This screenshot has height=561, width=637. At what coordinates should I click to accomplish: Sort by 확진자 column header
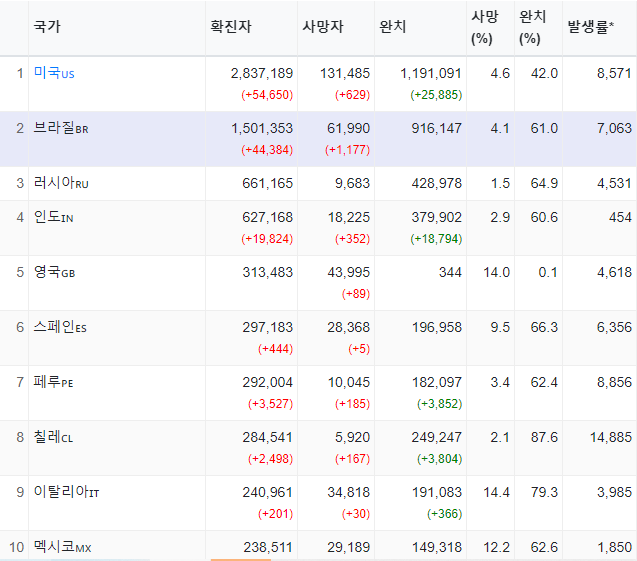(231, 27)
